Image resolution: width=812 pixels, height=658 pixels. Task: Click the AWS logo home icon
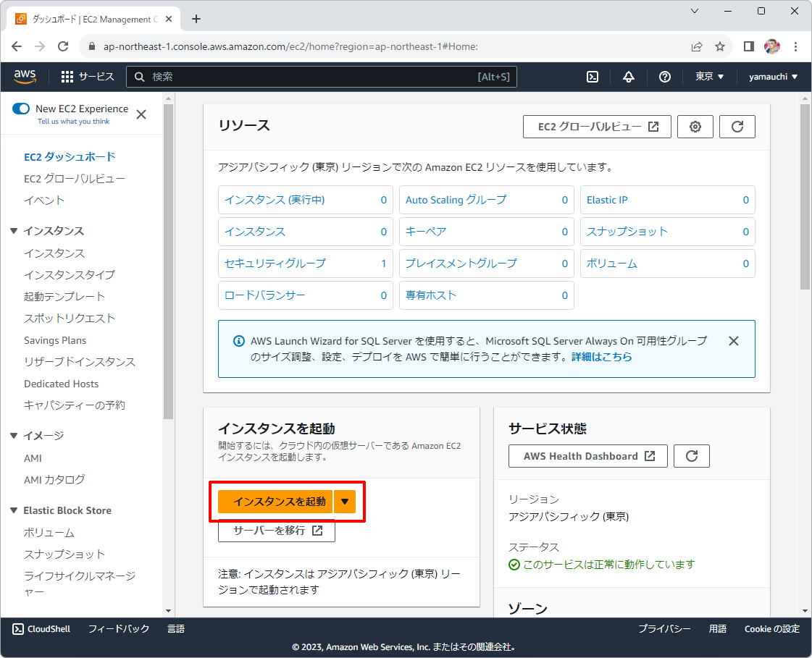(x=25, y=77)
